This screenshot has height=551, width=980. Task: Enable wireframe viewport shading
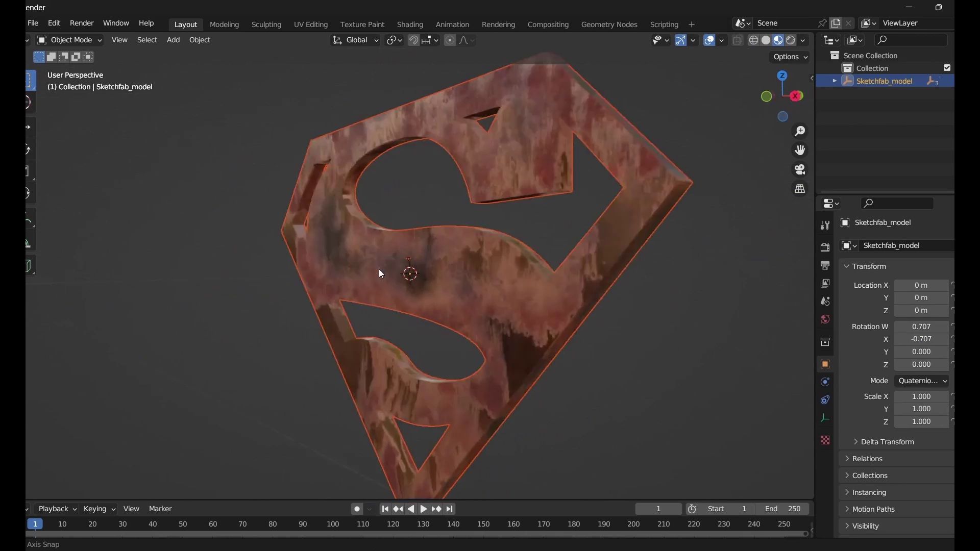(x=754, y=40)
